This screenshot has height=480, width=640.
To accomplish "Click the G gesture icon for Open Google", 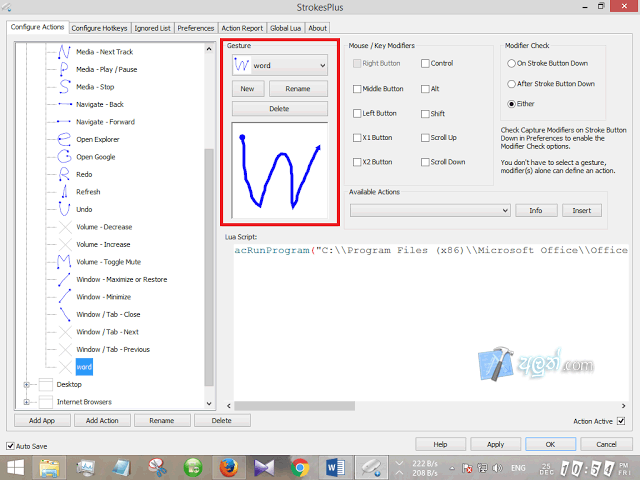I will (x=64, y=157).
